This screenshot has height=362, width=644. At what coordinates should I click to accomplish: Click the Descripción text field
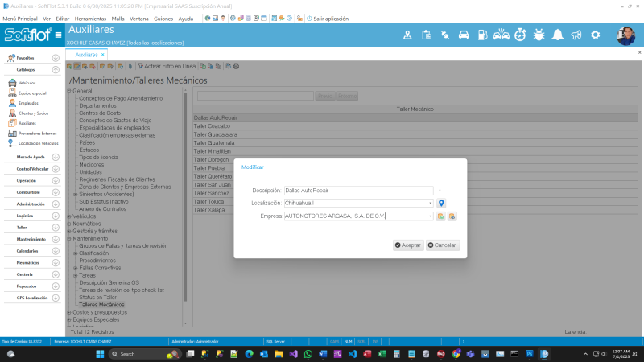coord(358,191)
